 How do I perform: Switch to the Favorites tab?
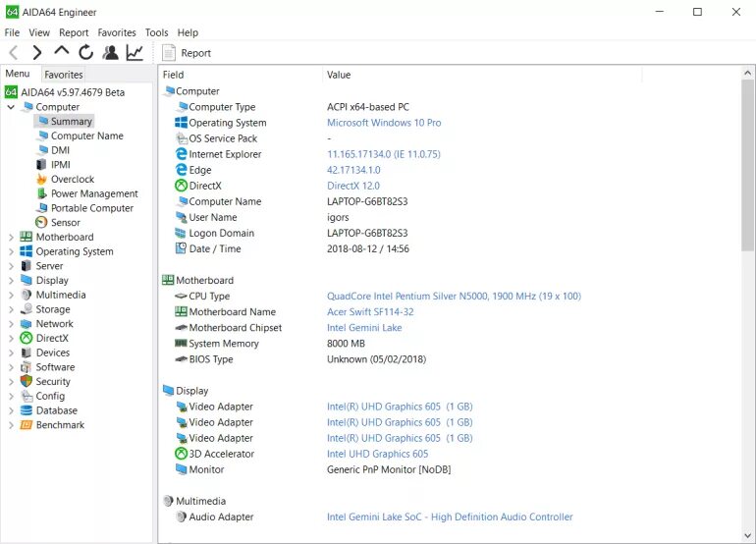pyautogui.click(x=64, y=75)
